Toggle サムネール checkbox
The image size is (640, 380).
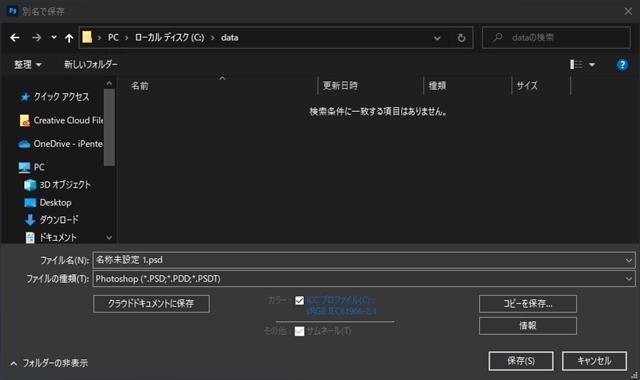point(299,331)
